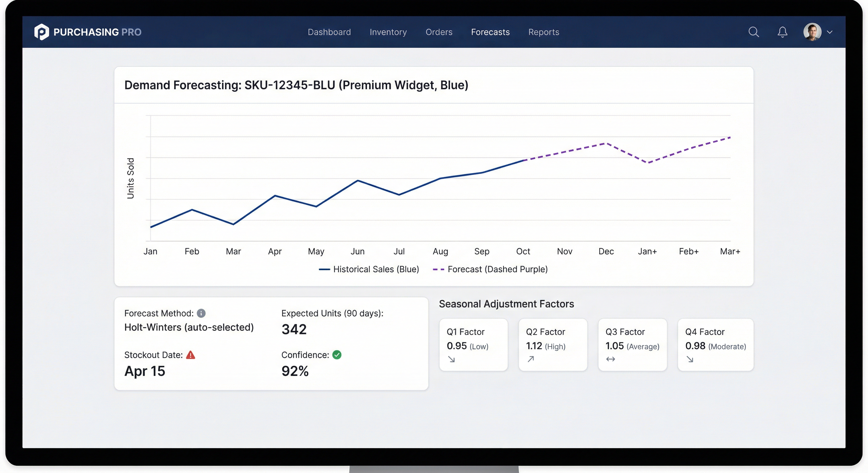
Task: Switch to the Inventory tab
Action: point(388,32)
